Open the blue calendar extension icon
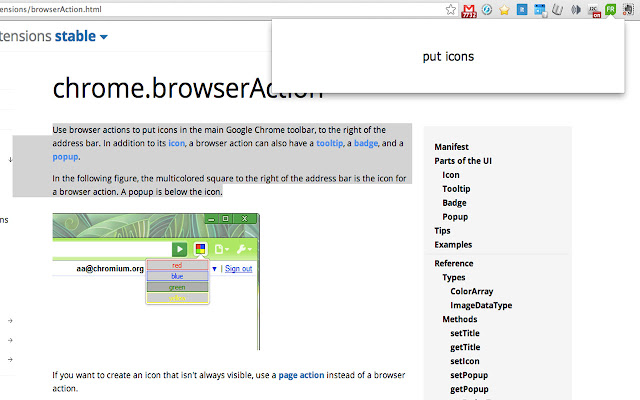The width and height of the screenshot is (640, 400). (x=540, y=10)
